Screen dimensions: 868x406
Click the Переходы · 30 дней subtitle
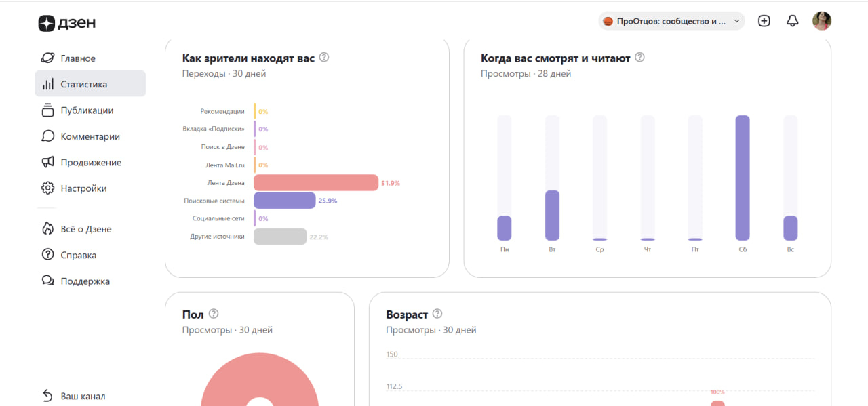pos(224,74)
